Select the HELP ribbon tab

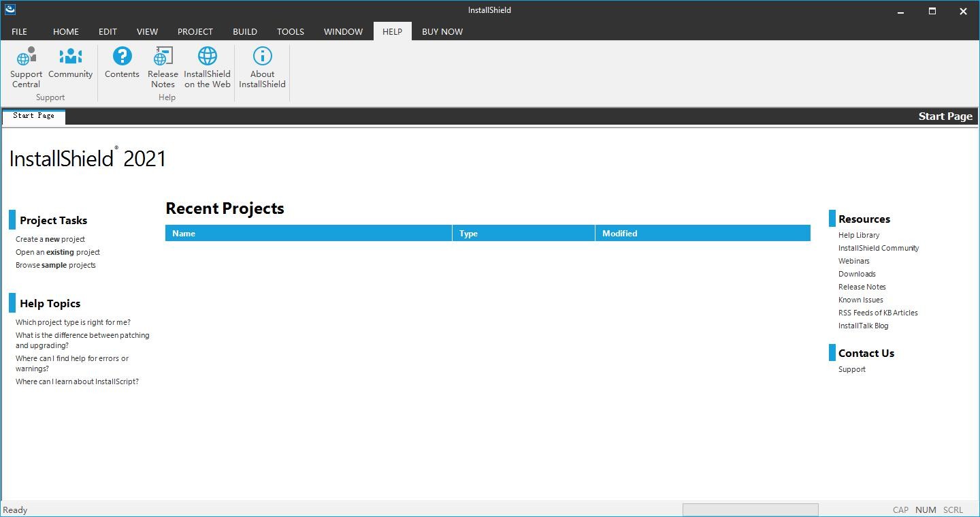click(392, 31)
